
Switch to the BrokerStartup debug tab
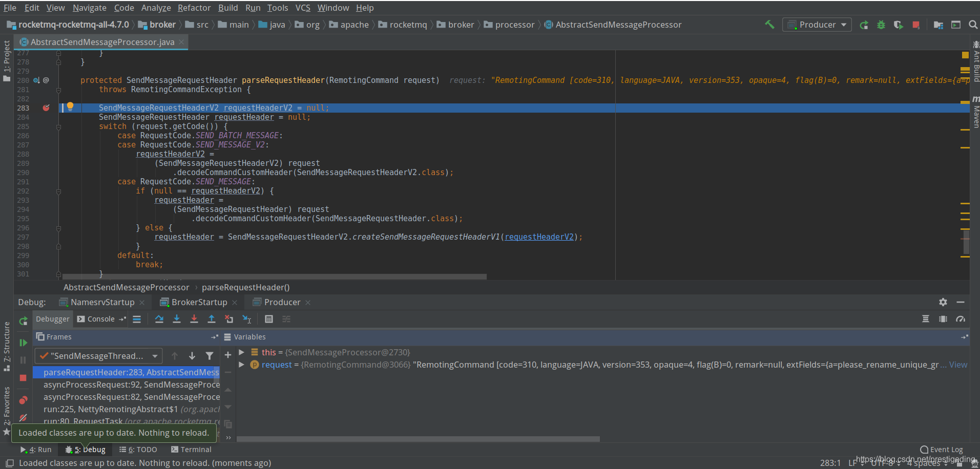pos(199,302)
